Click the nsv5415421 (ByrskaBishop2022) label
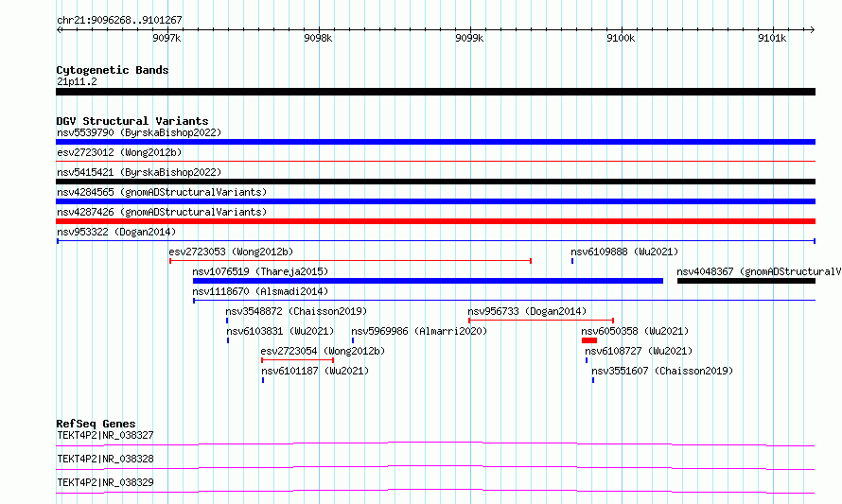Image resolution: width=842 pixels, height=504 pixels. point(139,172)
